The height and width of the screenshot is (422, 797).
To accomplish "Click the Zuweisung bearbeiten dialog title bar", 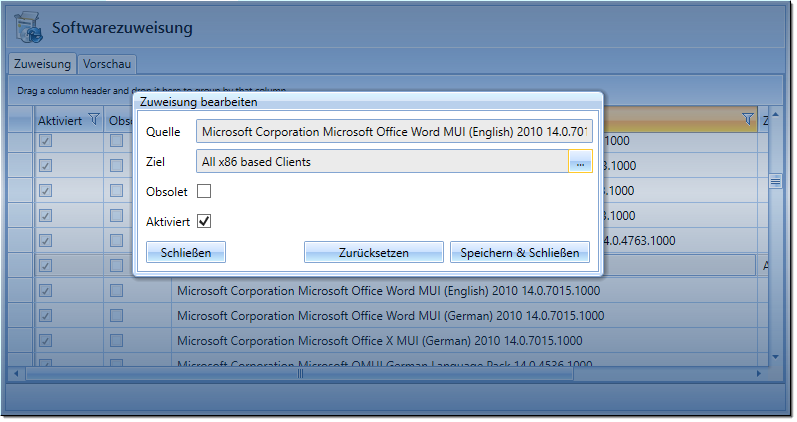I will (x=368, y=102).
